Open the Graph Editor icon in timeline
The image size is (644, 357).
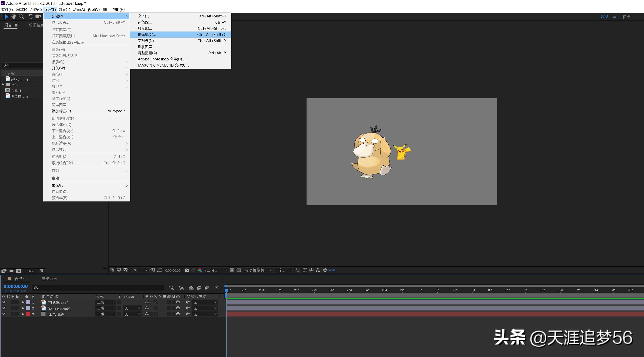click(x=217, y=288)
